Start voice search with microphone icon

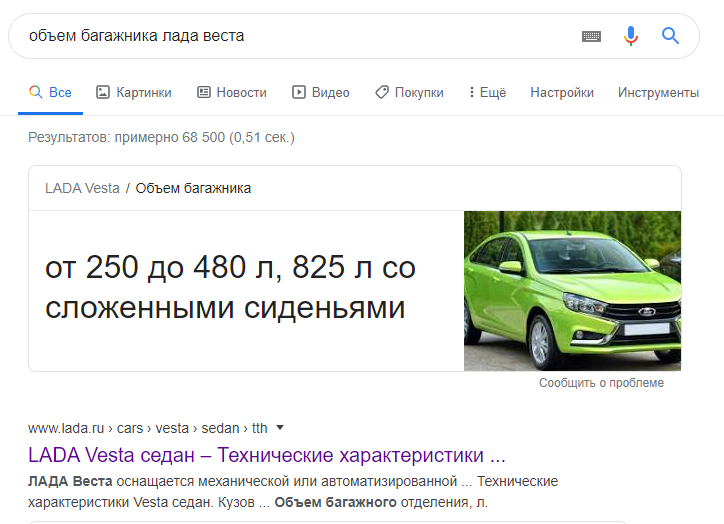coord(631,36)
